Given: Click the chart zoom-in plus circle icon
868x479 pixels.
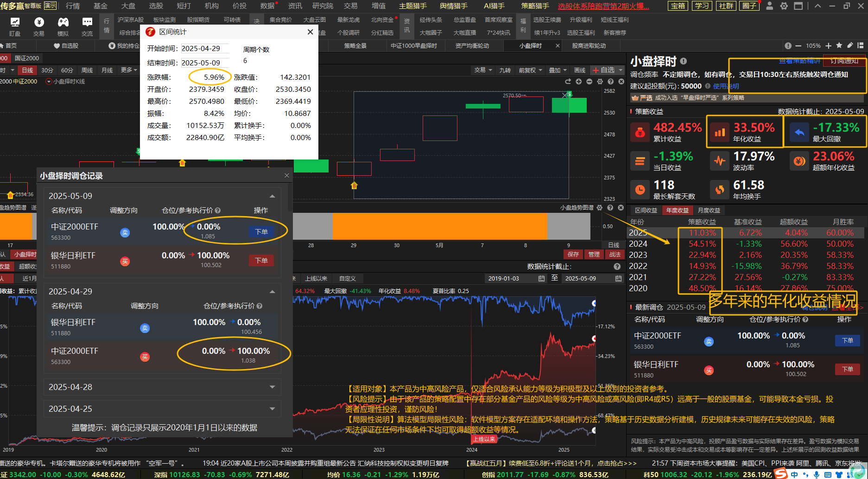Looking at the screenshot, I should click(578, 82).
